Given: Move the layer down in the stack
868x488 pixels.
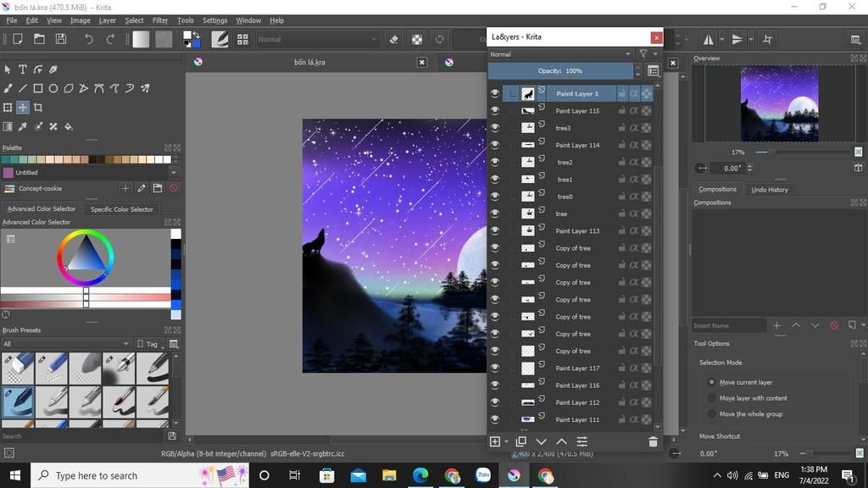Looking at the screenshot, I should [542, 441].
